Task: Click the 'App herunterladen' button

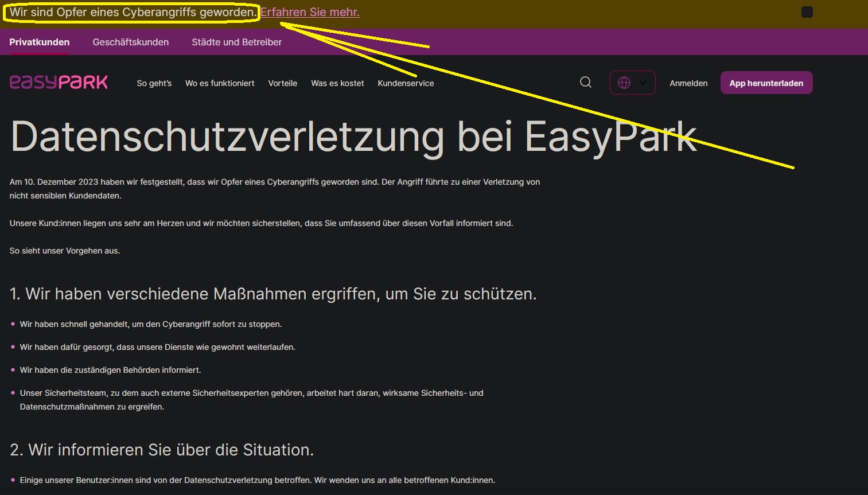Action: 766,83
